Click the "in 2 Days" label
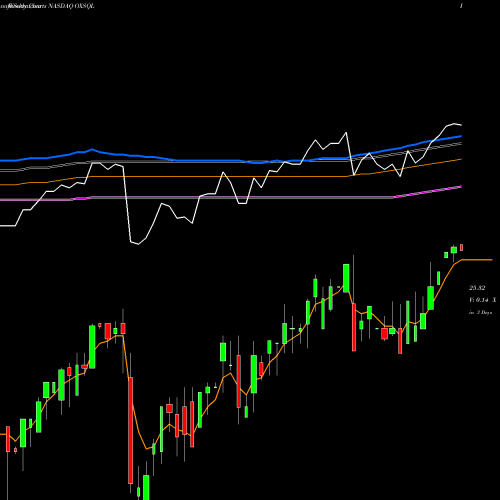The width and height of the screenshot is (500, 500). click(480, 312)
